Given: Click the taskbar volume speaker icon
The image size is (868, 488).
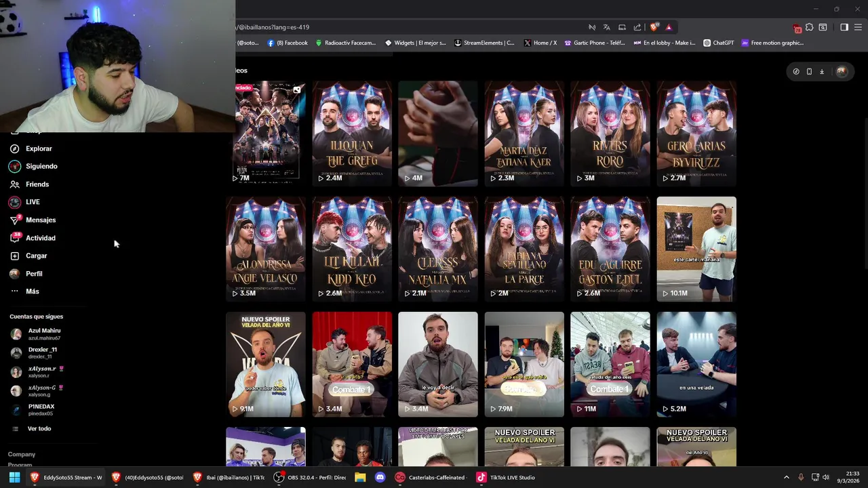Looking at the screenshot, I should coord(826,477).
